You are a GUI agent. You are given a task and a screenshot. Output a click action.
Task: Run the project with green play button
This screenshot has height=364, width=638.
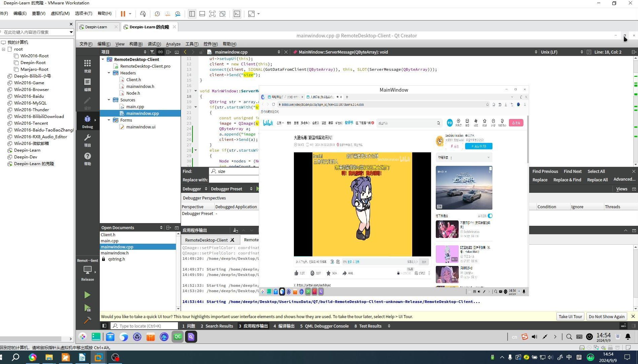pyautogui.click(x=87, y=295)
